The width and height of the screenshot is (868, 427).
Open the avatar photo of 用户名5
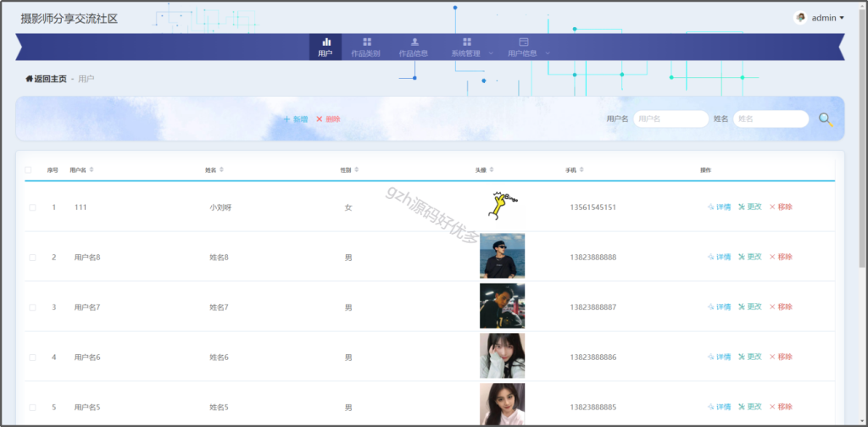[502, 404]
